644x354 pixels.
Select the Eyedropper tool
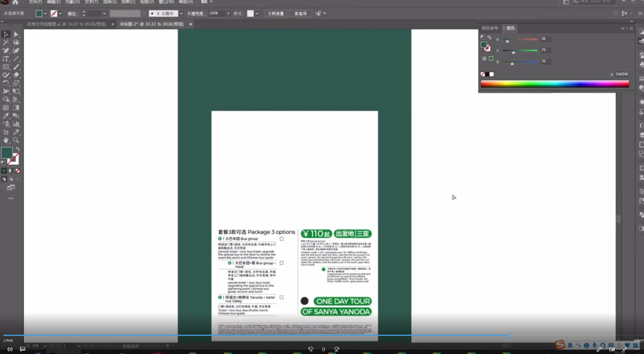[x=6, y=116]
